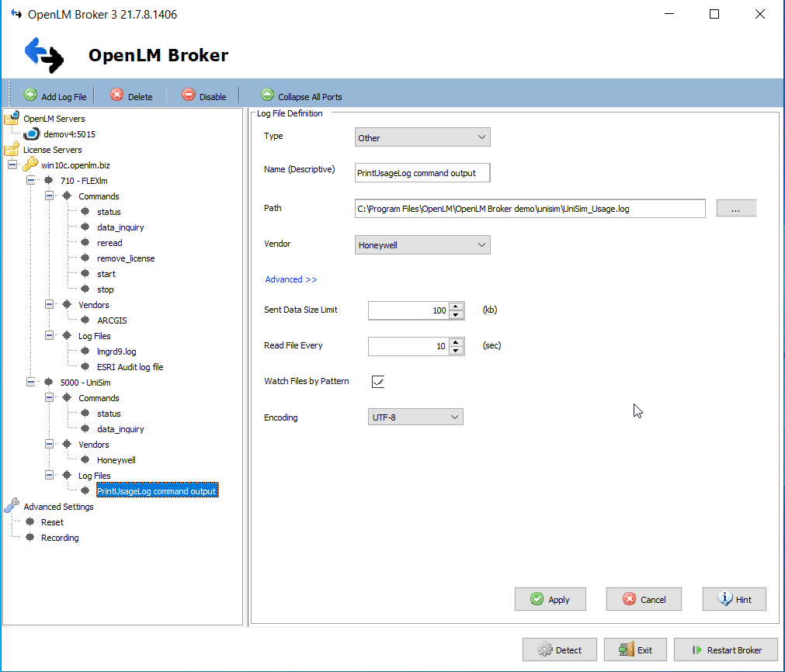Increase Sent Data Size Limit with up arrow
Screen dimensions: 785x672
pyautogui.click(x=457, y=307)
